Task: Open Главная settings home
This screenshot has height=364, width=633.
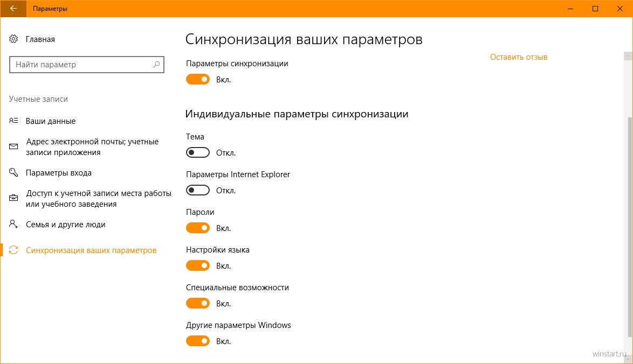Action: click(x=40, y=39)
